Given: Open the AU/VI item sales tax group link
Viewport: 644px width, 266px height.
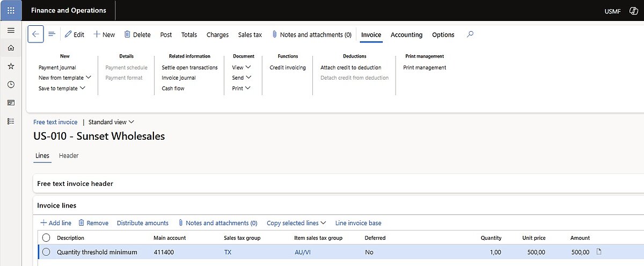Looking at the screenshot, I should [303, 252].
